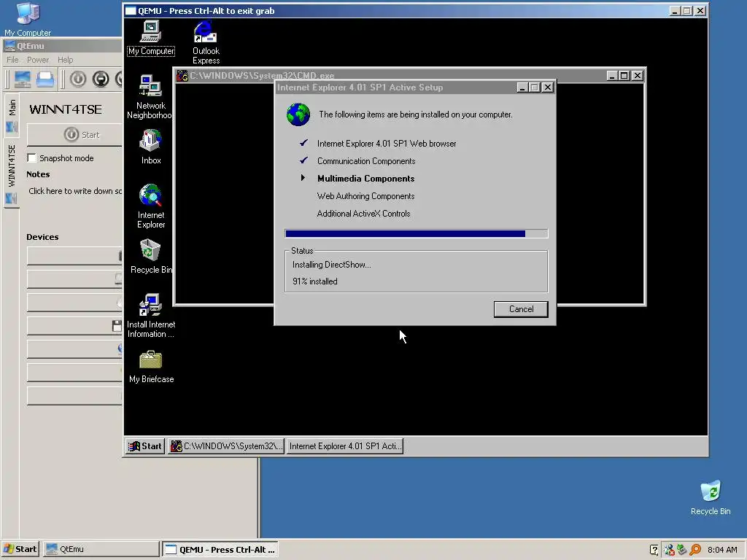The image size is (747, 560).
Task: Click the gray power-on icon in QtEmu toolbar
Action: tap(78, 79)
